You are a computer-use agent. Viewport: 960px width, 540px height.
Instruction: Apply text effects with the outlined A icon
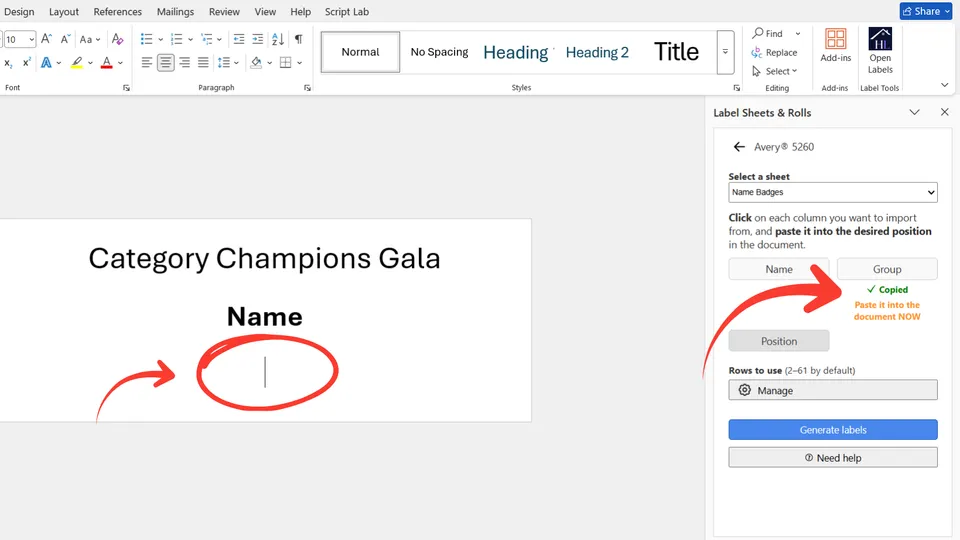[x=46, y=62]
